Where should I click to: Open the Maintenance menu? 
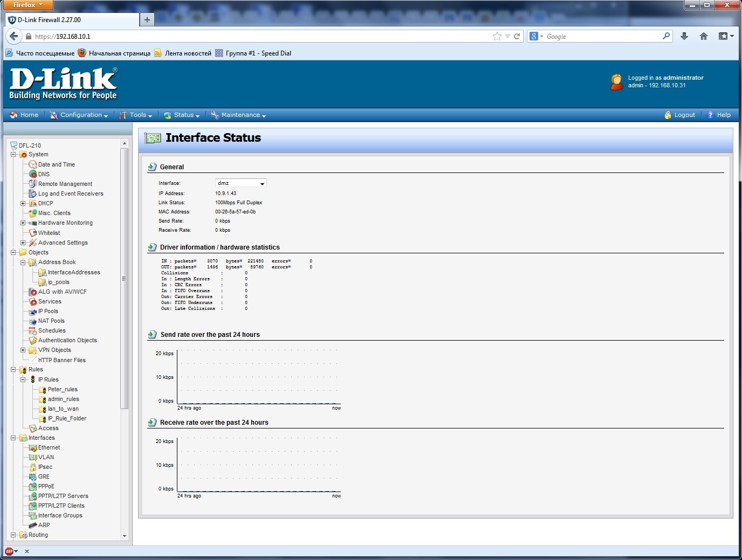click(x=238, y=115)
